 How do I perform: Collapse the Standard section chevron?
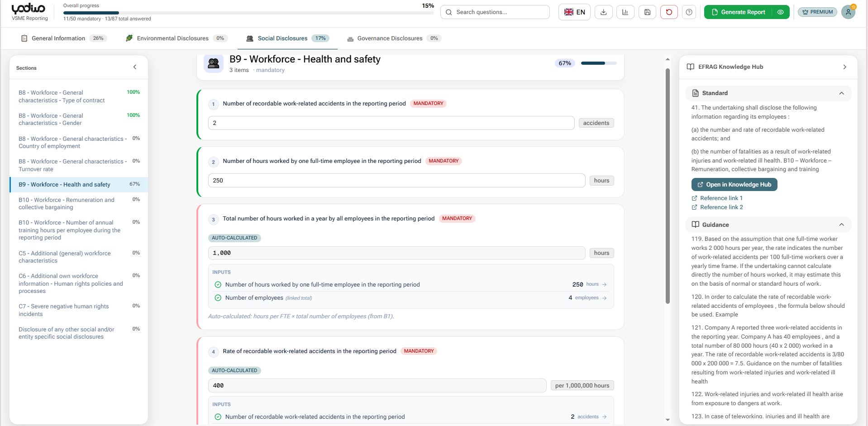point(841,93)
